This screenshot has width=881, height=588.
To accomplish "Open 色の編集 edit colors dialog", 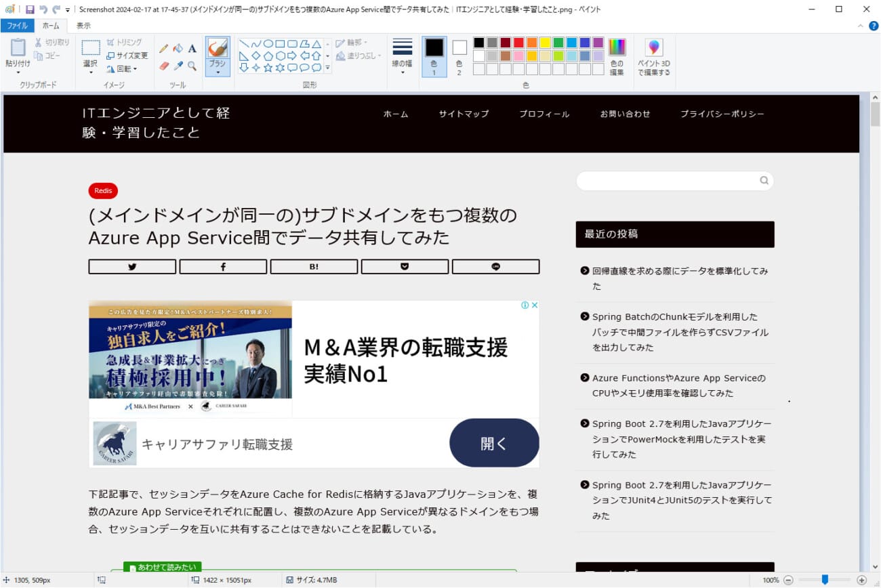I will tap(617, 56).
